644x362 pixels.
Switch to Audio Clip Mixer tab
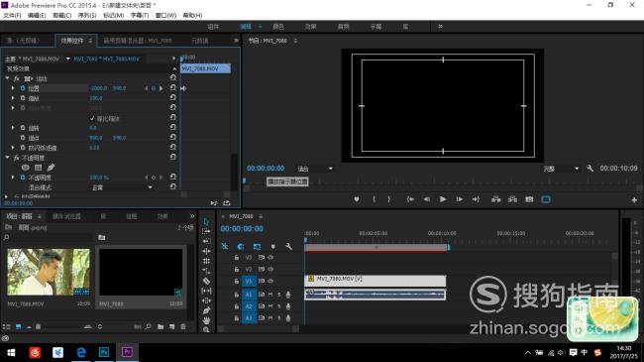(x=138, y=41)
